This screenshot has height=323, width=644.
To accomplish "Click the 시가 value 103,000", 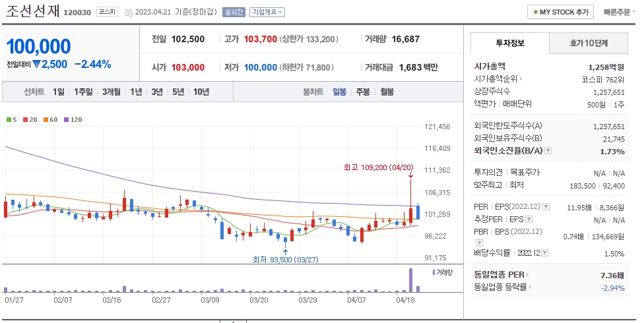I will [x=187, y=67].
